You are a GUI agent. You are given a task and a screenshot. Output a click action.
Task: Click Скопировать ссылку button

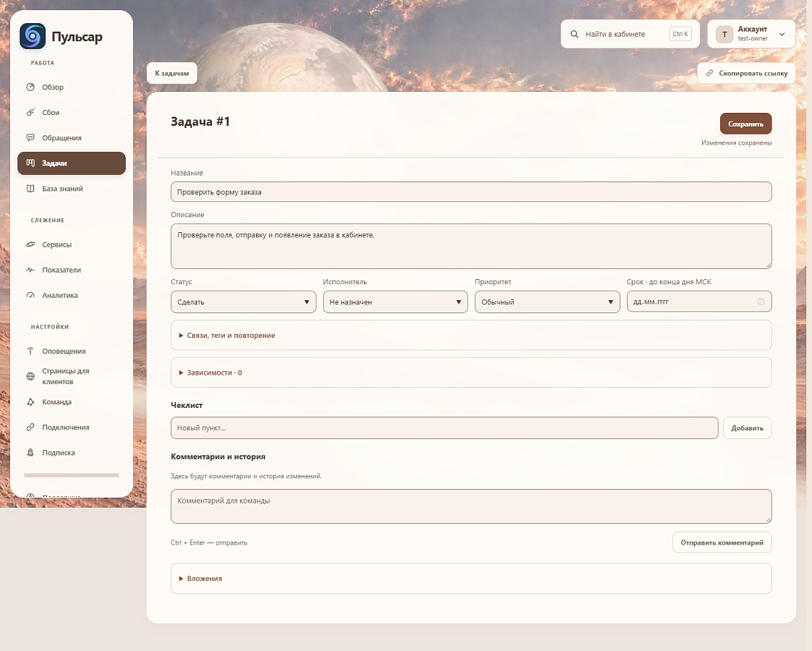746,73
